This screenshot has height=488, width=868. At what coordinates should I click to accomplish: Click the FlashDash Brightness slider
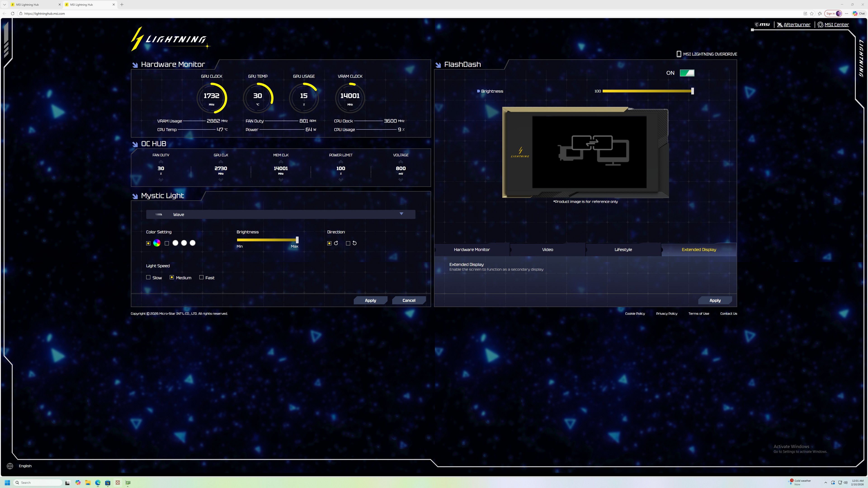pos(647,91)
